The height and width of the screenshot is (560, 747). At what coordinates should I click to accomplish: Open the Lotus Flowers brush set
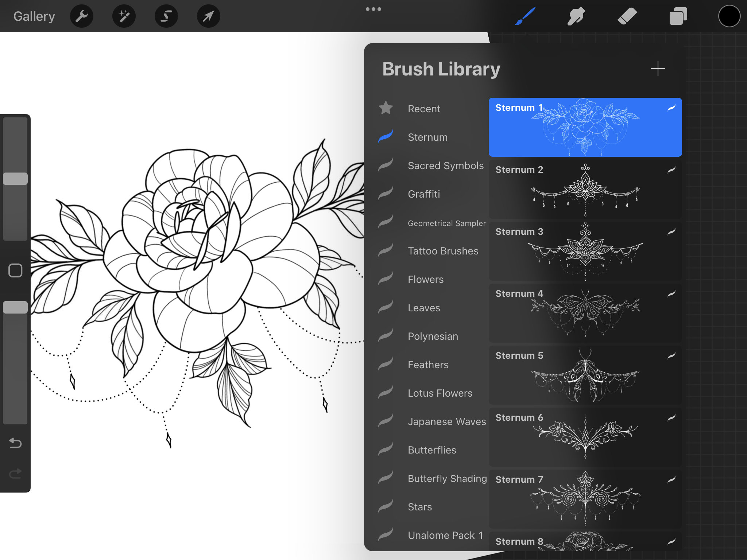(440, 393)
